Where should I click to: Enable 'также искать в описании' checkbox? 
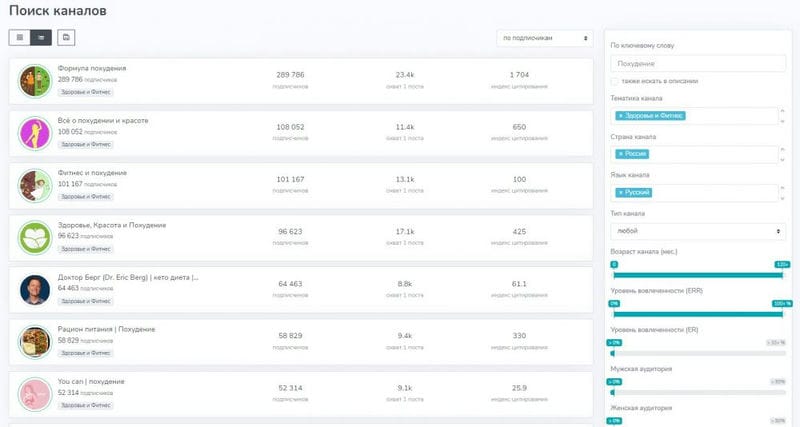(x=614, y=81)
